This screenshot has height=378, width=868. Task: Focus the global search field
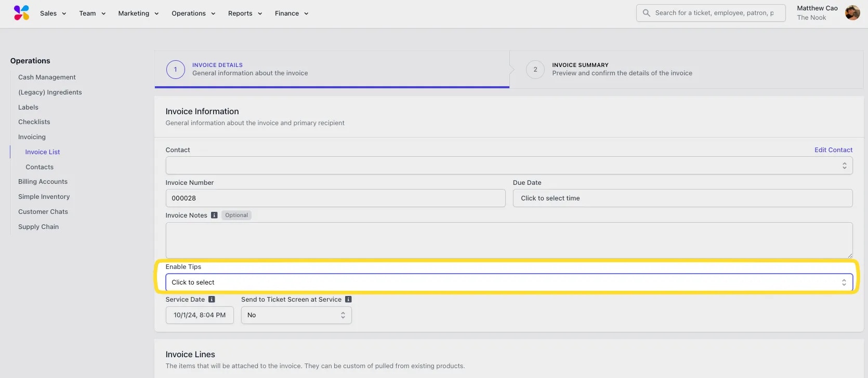pos(711,13)
